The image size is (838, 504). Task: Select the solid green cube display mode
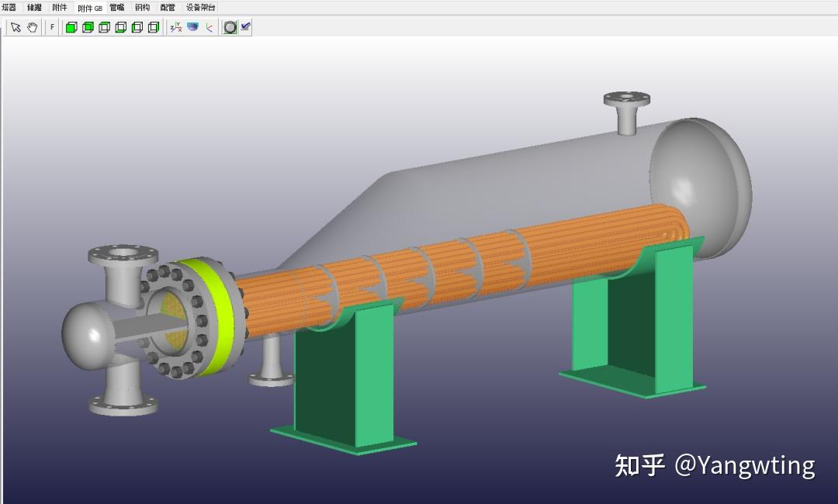pyautogui.click(x=71, y=26)
